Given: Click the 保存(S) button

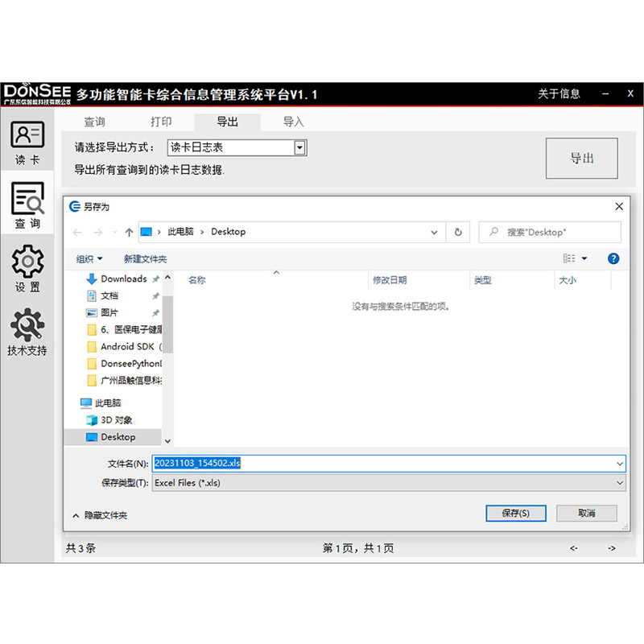Looking at the screenshot, I should click(x=515, y=513).
